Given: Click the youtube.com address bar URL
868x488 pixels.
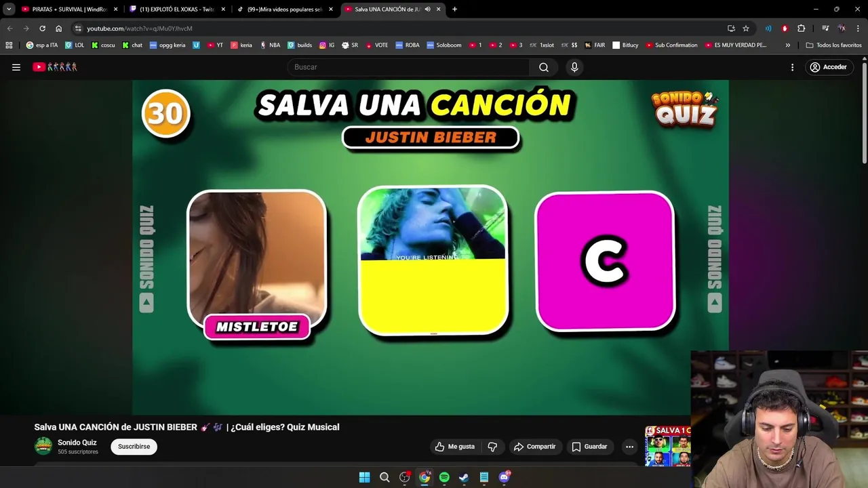Looking at the screenshot, I should [x=140, y=28].
